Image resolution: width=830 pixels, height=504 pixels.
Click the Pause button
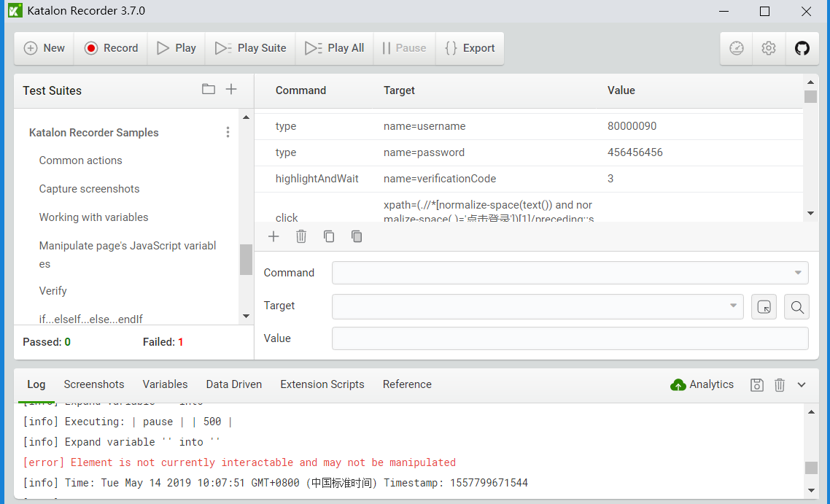tap(404, 48)
